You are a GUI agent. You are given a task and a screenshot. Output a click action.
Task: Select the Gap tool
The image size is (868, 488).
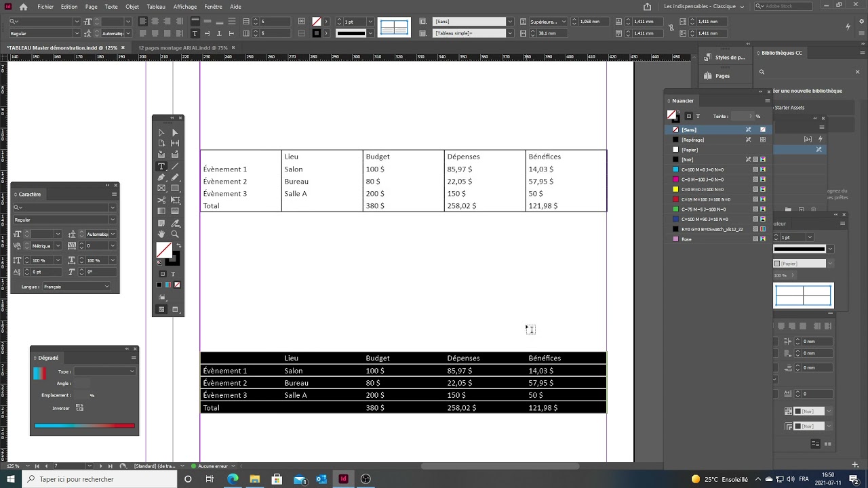[175, 143]
